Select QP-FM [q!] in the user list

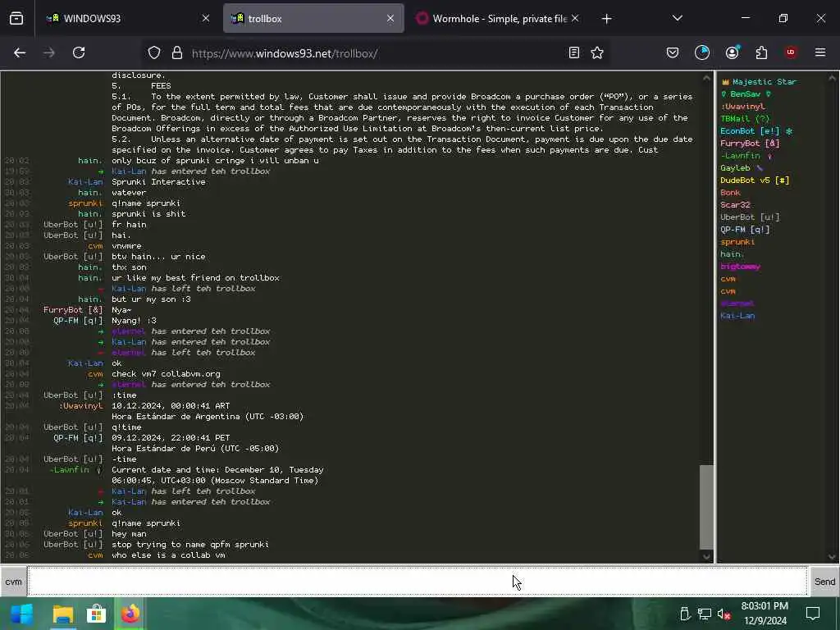[745, 230]
